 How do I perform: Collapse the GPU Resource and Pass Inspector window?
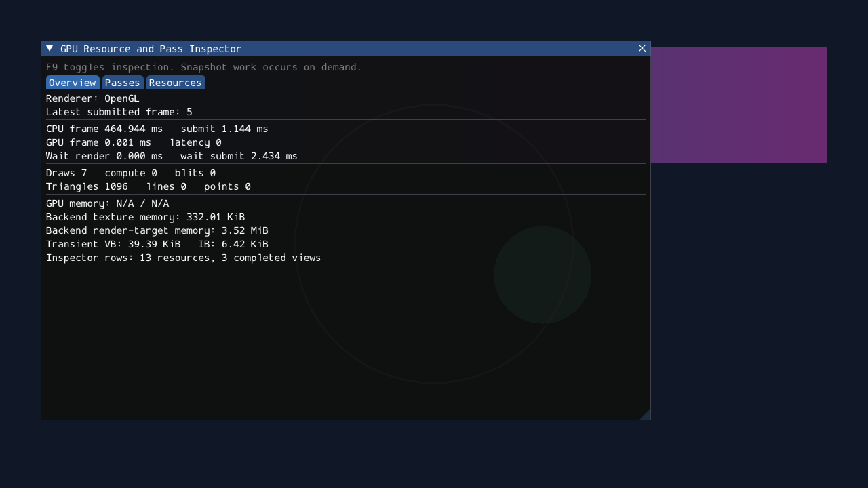(x=50, y=48)
